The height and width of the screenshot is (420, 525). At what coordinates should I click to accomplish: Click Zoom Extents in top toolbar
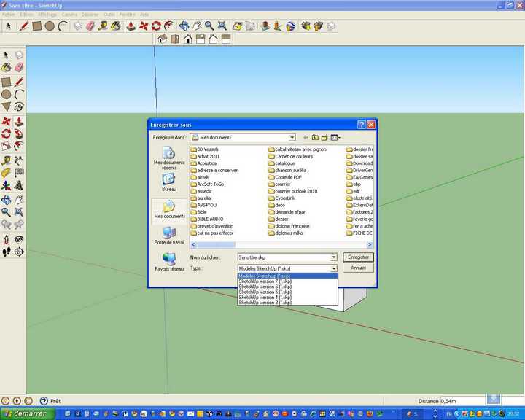[222, 26]
